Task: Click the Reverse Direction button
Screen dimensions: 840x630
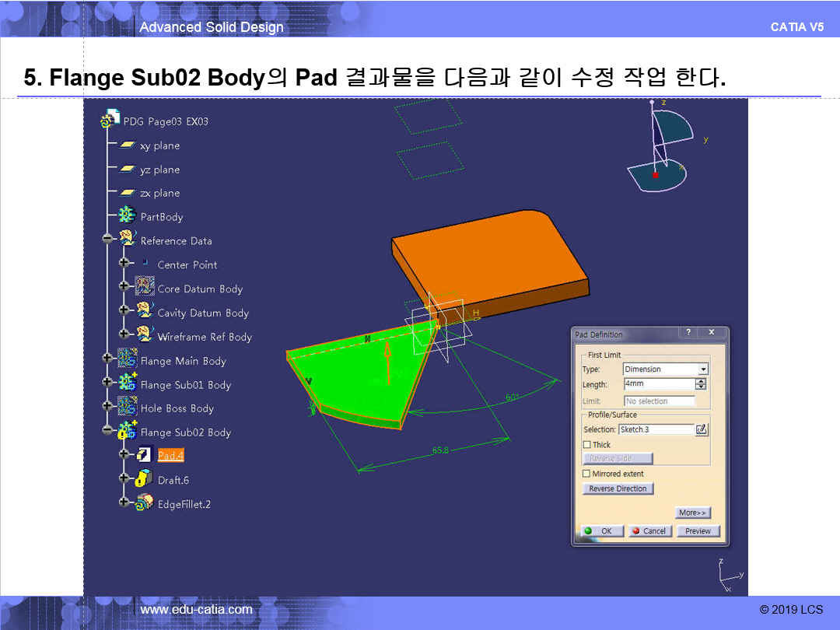Action: point(618,488)
